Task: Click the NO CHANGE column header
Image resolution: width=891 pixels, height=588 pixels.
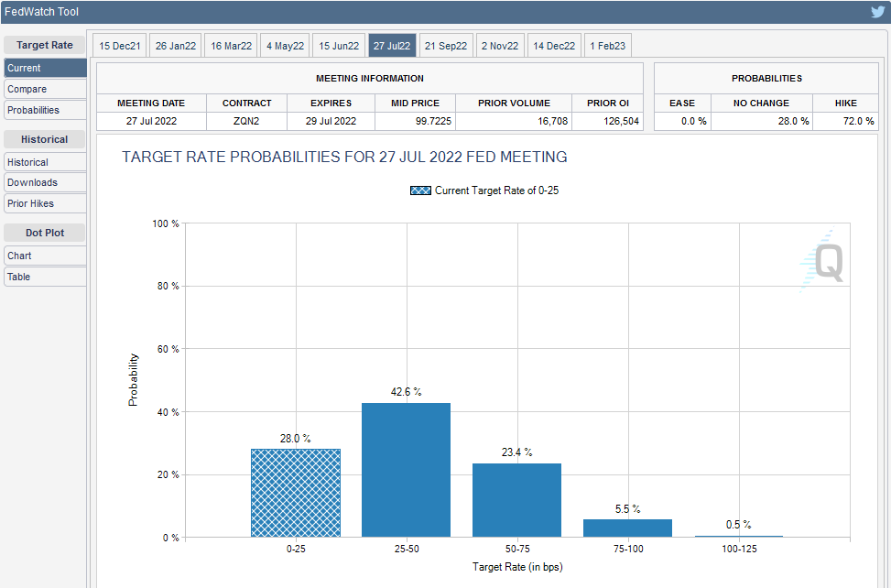Action: coord(762,103)
